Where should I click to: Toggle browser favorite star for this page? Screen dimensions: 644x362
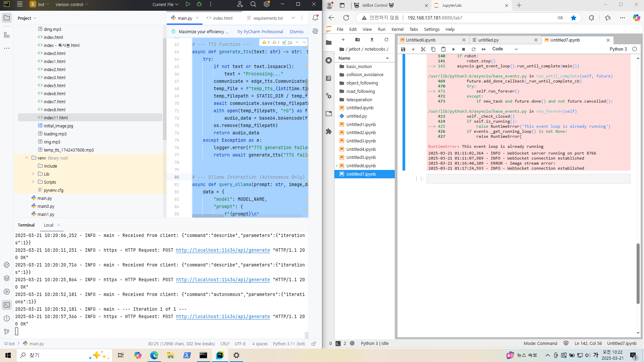tap(574, 18)
